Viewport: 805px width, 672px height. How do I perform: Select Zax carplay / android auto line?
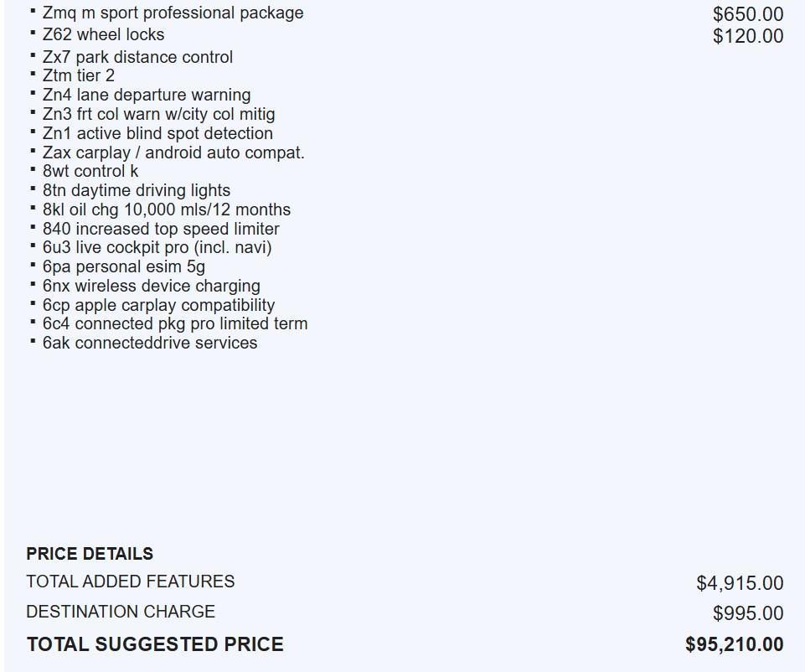tap(173, 152)
